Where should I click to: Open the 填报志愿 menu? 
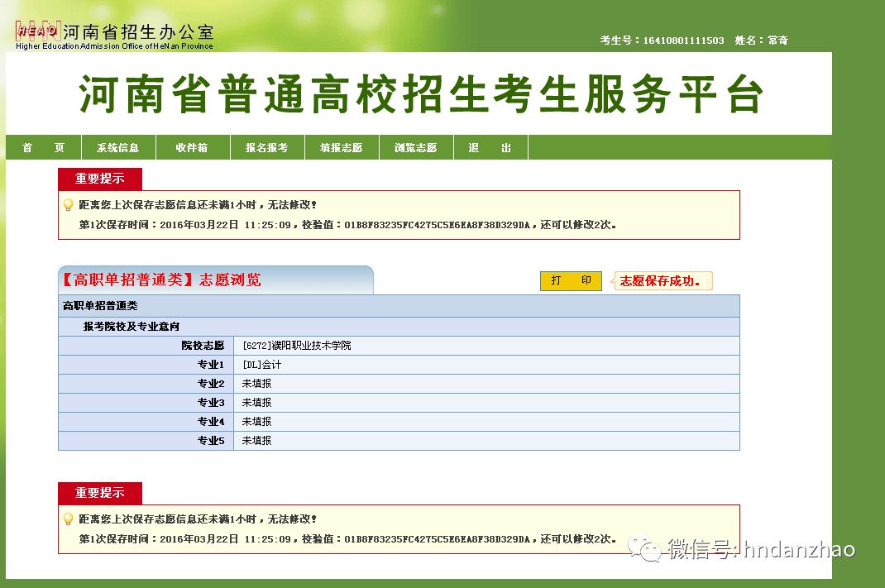(x=342, y=148)
